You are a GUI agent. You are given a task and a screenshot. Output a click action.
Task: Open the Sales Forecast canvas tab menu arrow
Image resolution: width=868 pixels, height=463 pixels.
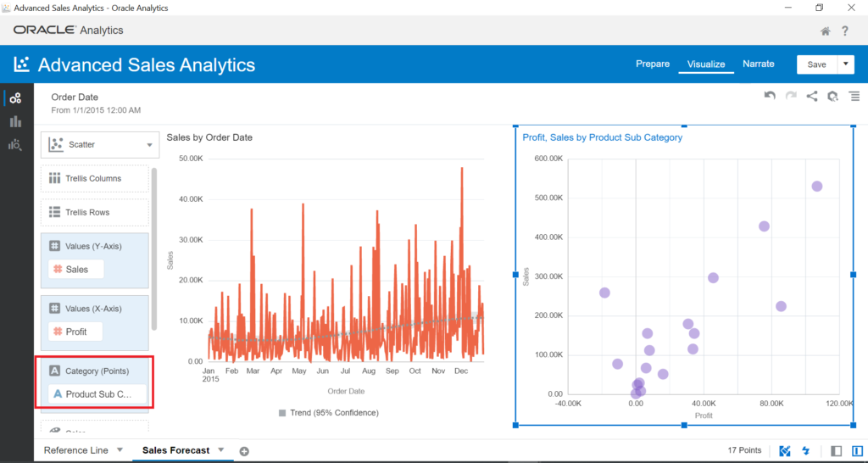coord(220,449)
